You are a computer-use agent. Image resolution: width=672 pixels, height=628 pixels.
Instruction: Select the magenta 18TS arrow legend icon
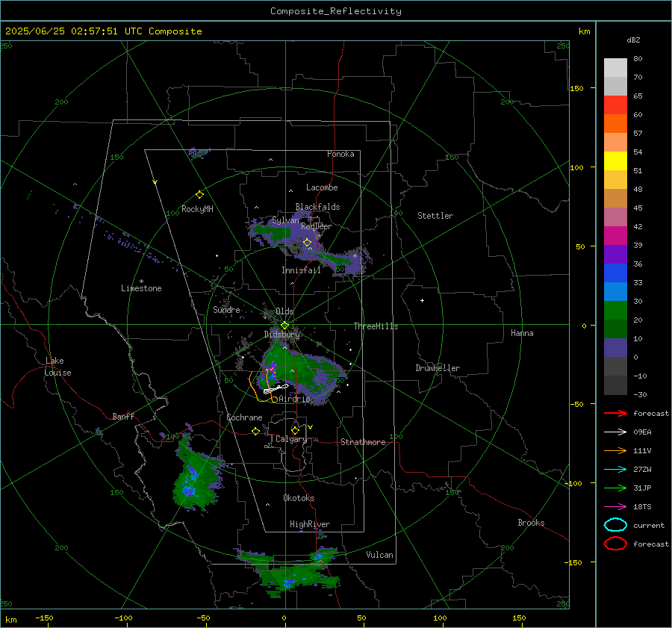coord(615,507)
